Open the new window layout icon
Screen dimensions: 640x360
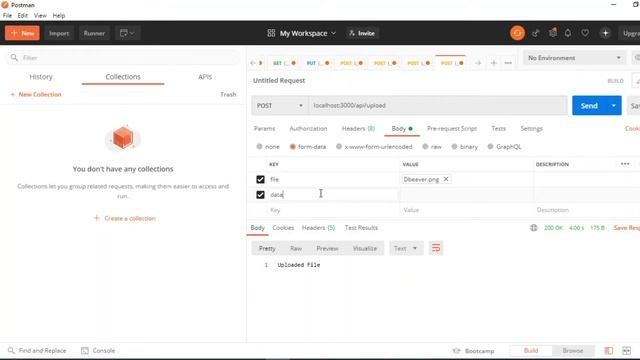click(x=127, y=33)
